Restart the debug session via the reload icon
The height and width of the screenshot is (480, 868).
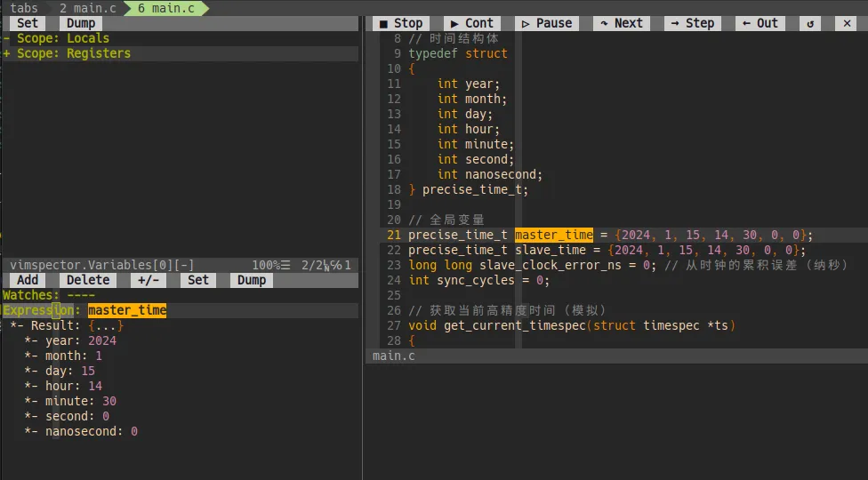click(x=810, y=23)
